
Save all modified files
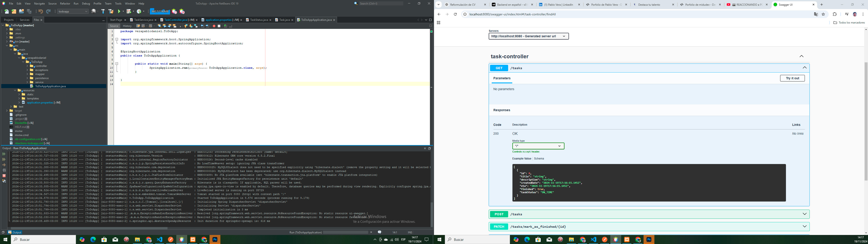[x=29, y=11]
